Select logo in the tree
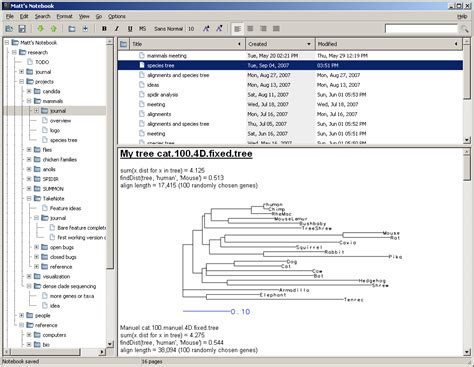The height and width of the screenshot is (367, 474). point(55,130)
